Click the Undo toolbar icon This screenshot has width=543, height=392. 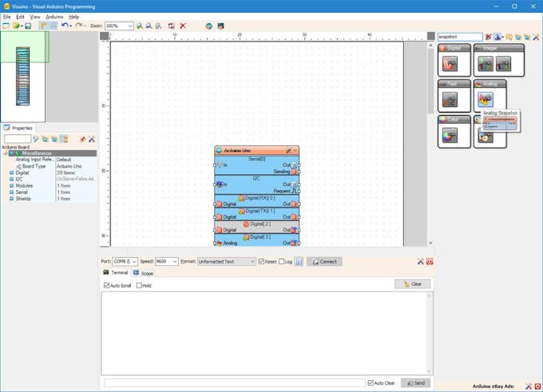pyautogui.click(x=65, y=26)
